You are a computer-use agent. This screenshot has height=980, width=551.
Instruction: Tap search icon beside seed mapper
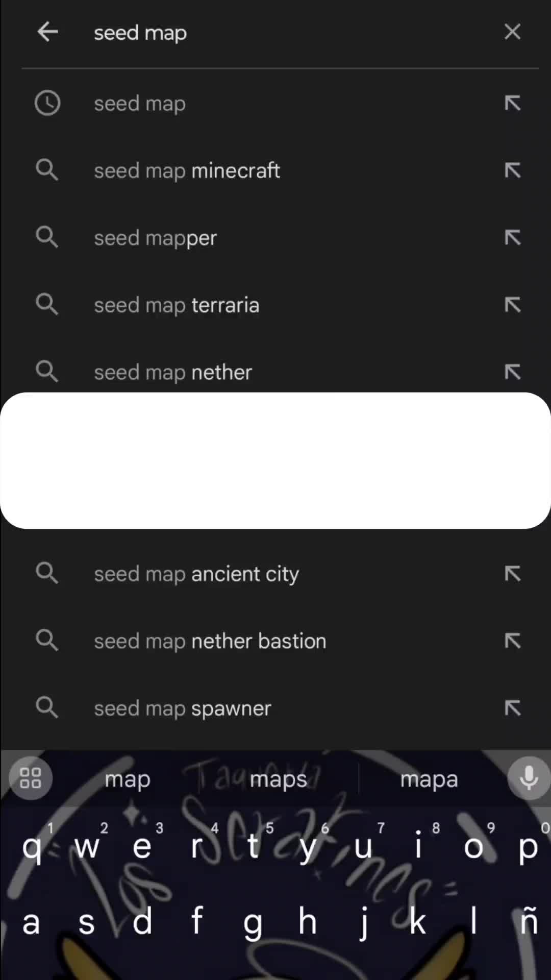click(47, 238)
